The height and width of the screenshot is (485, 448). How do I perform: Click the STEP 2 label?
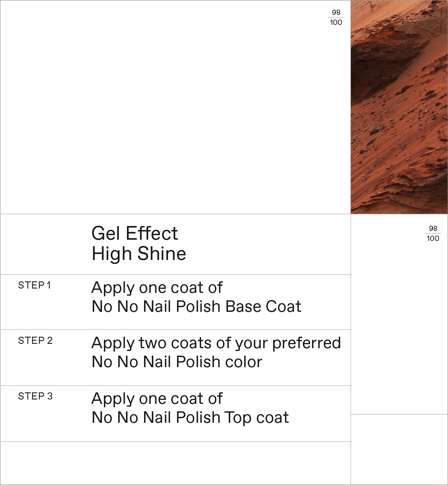[35, 341]
